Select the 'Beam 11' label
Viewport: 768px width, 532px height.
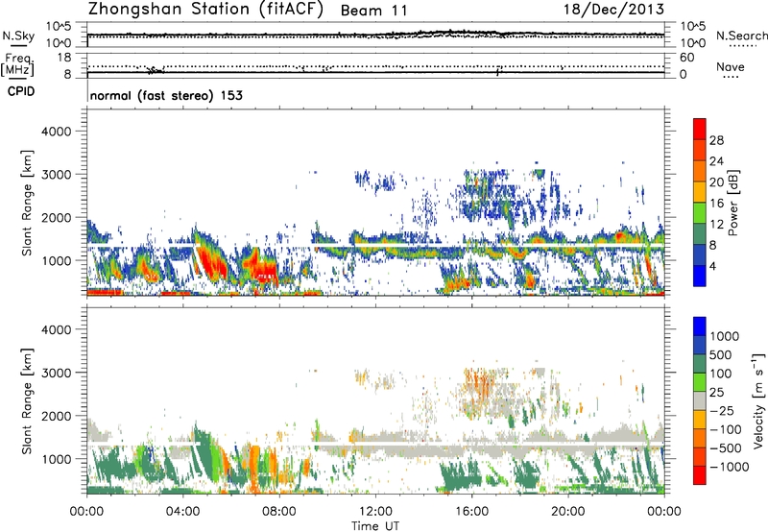(x=373, y=11)
